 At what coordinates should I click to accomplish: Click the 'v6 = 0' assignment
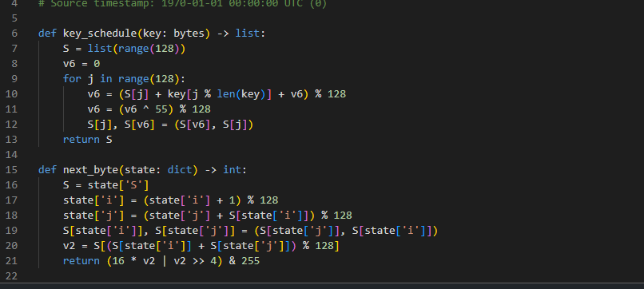tap(81, 64)
